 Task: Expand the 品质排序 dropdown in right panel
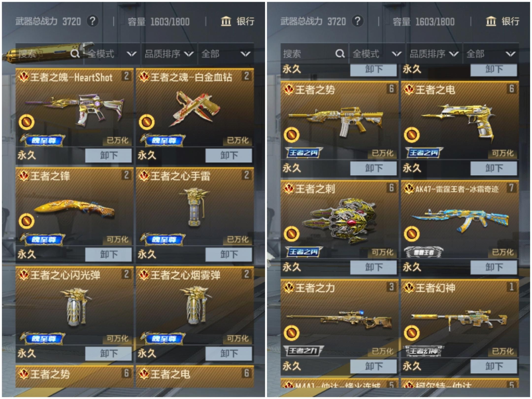click(x=434, y=54)
